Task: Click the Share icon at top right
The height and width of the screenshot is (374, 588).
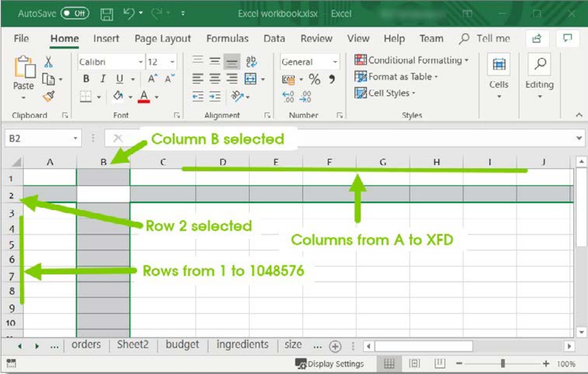Action: [x=537, y=38]
